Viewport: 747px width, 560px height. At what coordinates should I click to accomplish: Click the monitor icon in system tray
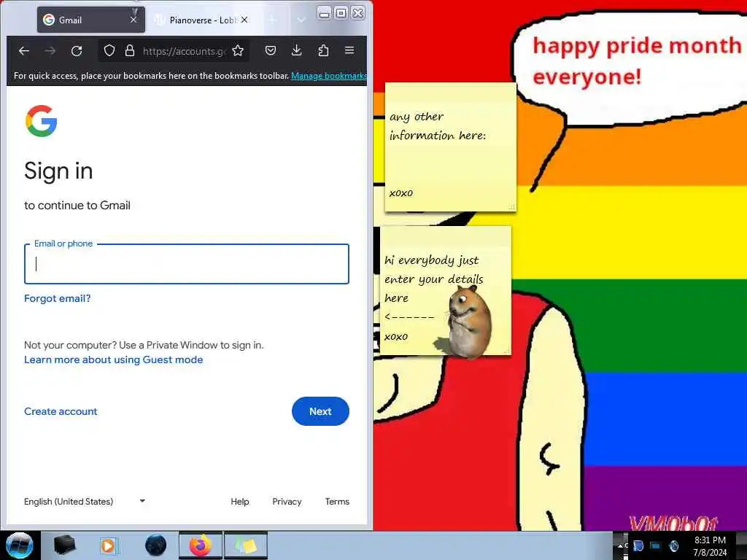[656, 545]
